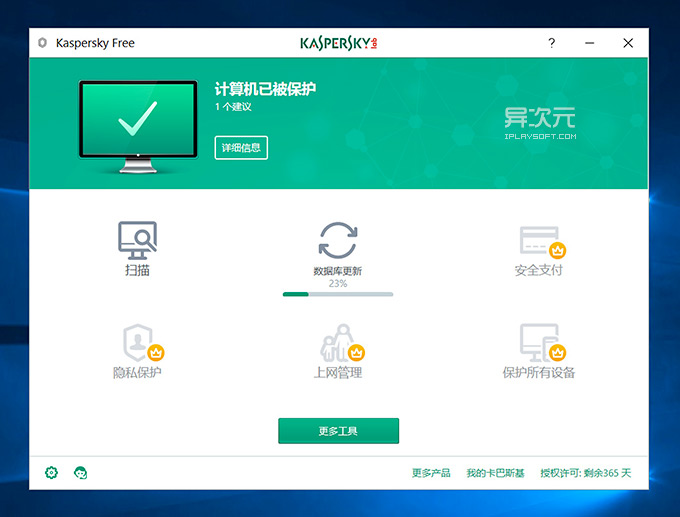Click the database update (数据库更新) arrows icon
The width and height of the screenshot is (680, 517).
pos(338,240)
